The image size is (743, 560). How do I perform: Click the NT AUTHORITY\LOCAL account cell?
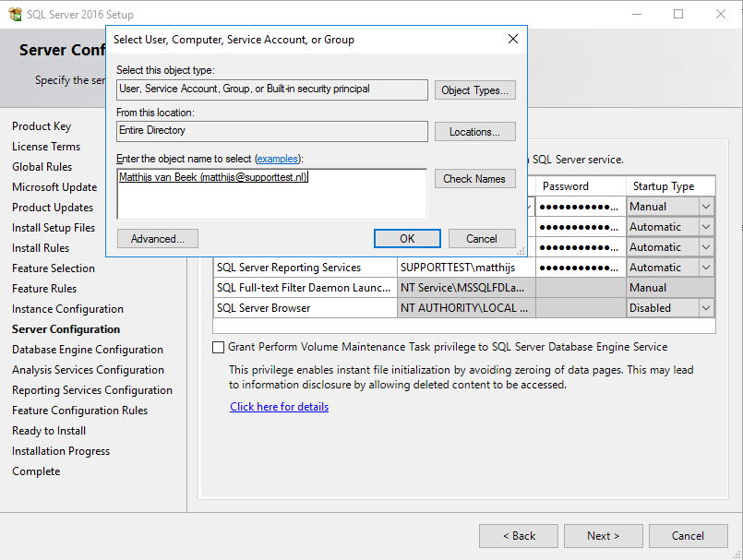coord(466,308)
